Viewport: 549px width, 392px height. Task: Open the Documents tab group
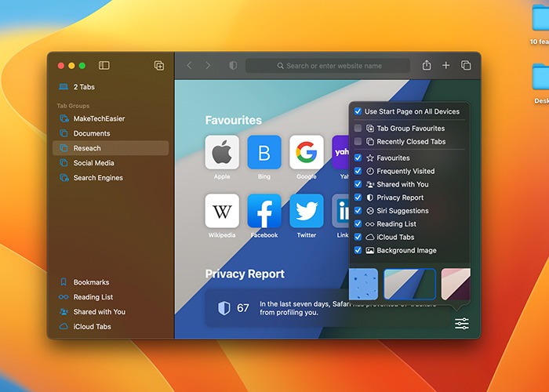pos(111,133)
